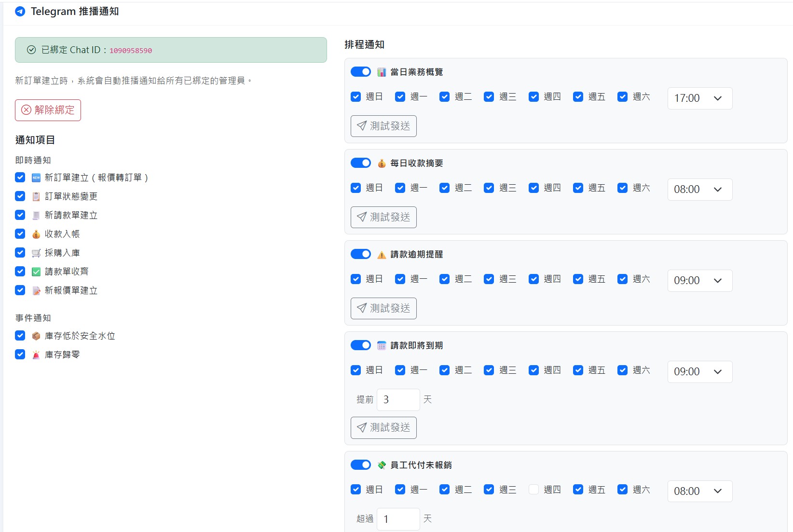Click the 排程通知 section heading
This screenshot has width=793, height=532.
point(365,44)
